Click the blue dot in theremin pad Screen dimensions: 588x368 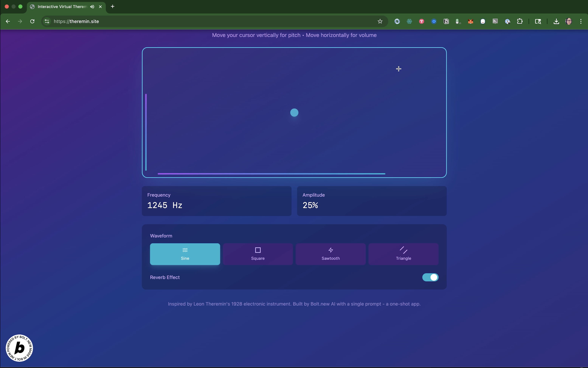(294, 113)
